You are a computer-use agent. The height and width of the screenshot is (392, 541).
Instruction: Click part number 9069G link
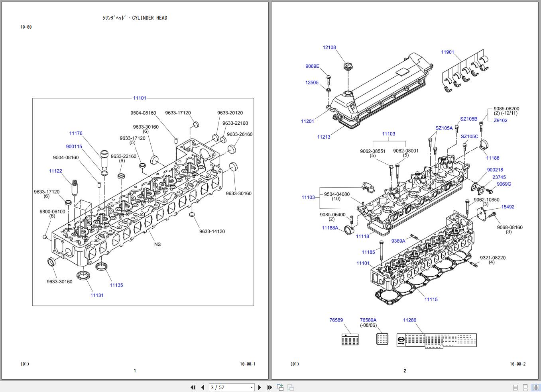click(x=504, y=184)
